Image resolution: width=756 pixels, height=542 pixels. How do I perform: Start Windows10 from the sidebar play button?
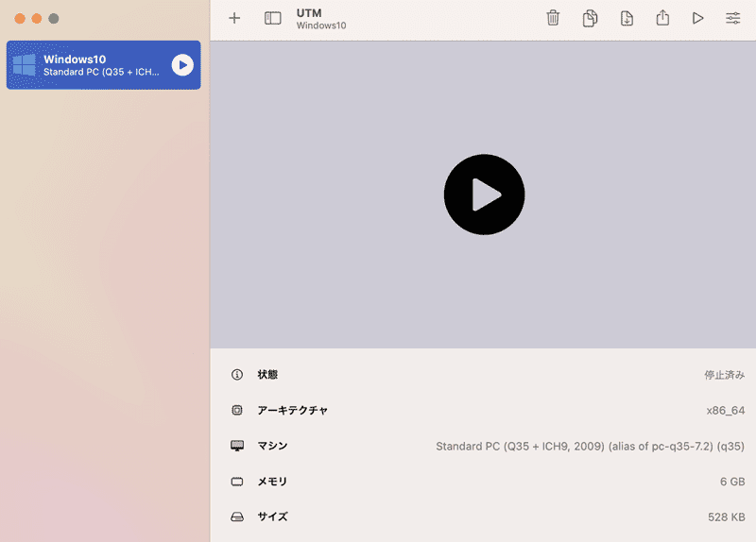tap(182, 65)
